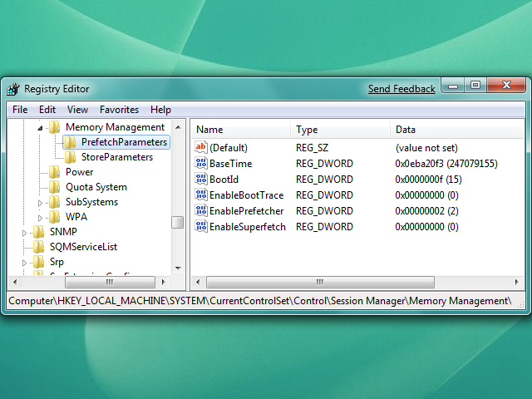This screenshot has width=532, height=399.
Task: Open the Edit menu
Action: click(47, 110)
